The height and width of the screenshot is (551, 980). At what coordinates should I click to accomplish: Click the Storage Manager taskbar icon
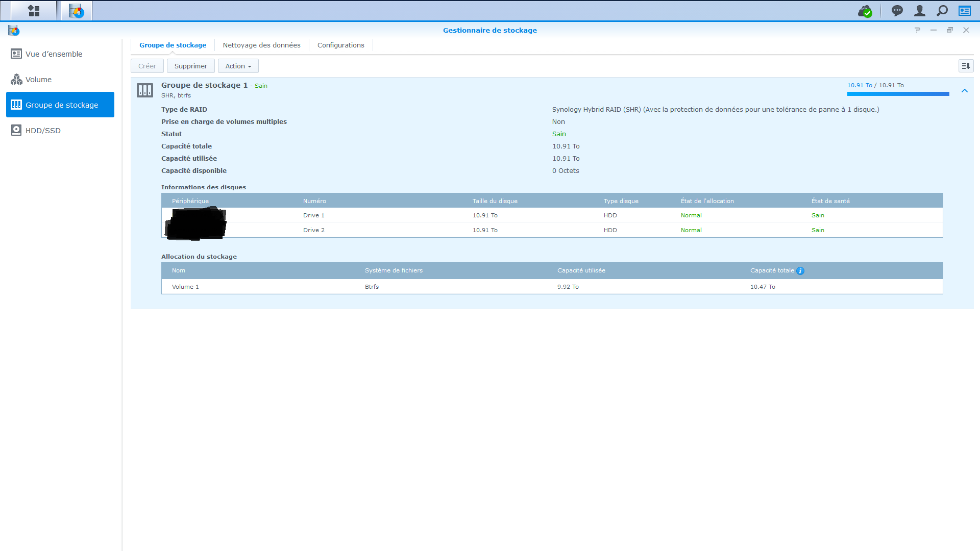click(x=77, y=11)
